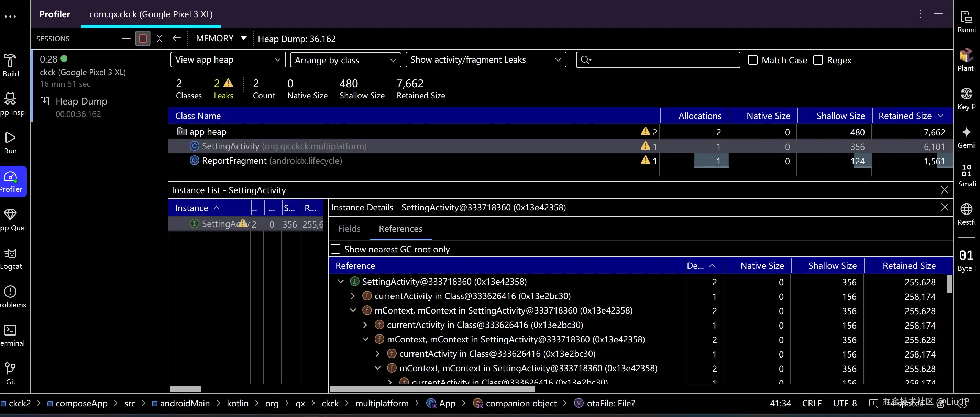Click the stop session red button
Viewport: 980px width, 417px height.
click(143, 39)
